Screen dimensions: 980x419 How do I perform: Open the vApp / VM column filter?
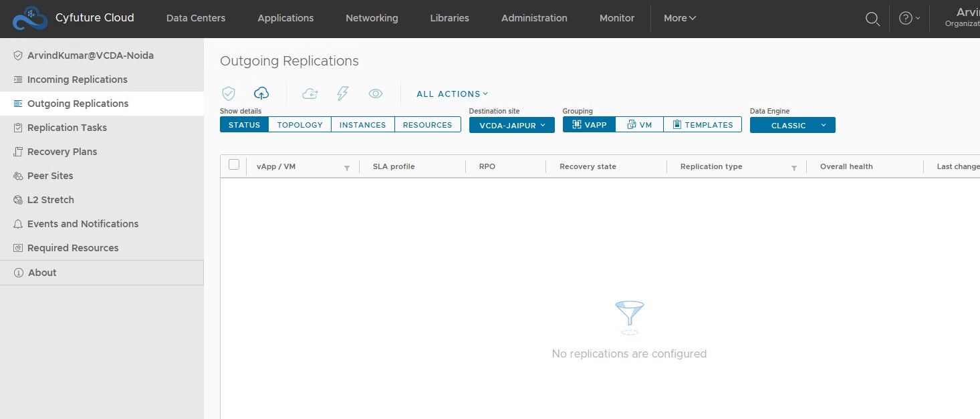click(x=347, y=168)
